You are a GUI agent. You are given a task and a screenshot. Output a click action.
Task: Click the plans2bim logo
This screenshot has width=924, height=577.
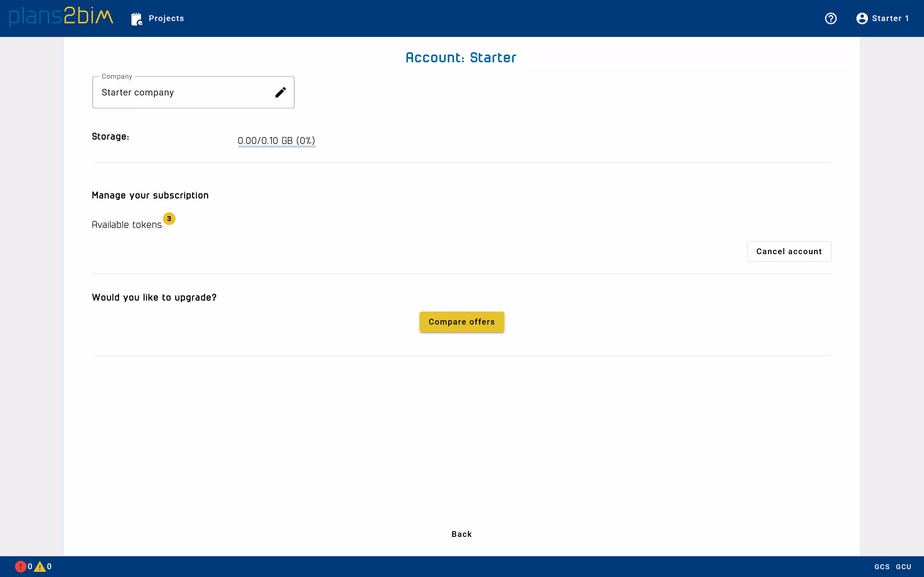click(x=61, y=17)
